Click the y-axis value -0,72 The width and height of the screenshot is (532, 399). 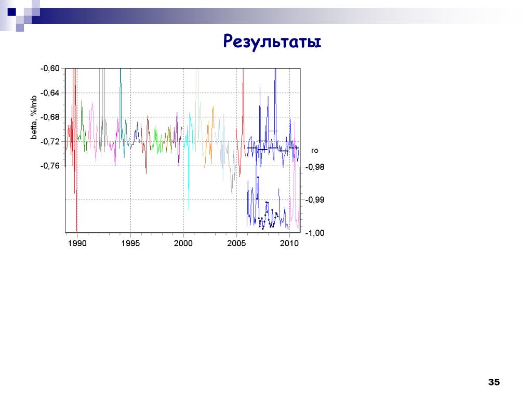pos(50,142)
